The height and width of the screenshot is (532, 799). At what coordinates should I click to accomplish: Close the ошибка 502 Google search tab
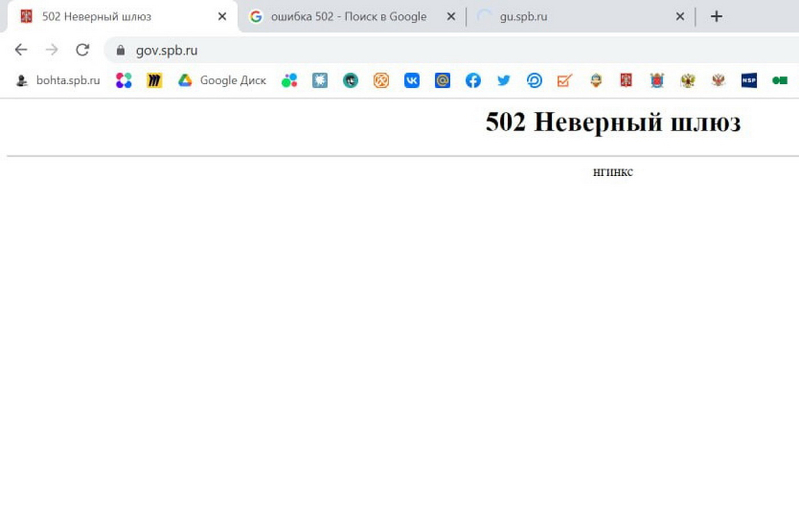coord(451,17)
